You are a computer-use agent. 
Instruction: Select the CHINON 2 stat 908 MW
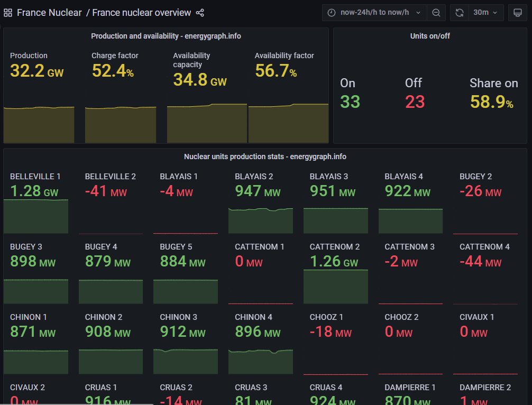point(107,332)
